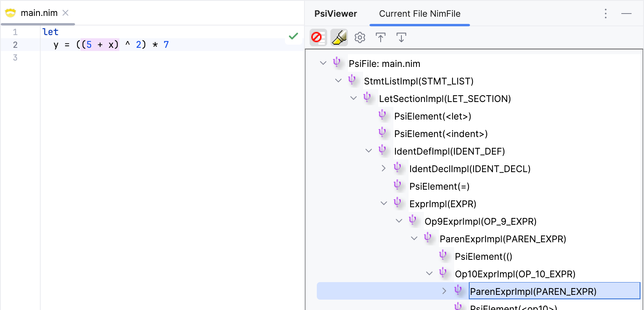Click the psi icon beside StmtListImpl
The height and width of the screenshot is (310, 644).
(352, 80)
